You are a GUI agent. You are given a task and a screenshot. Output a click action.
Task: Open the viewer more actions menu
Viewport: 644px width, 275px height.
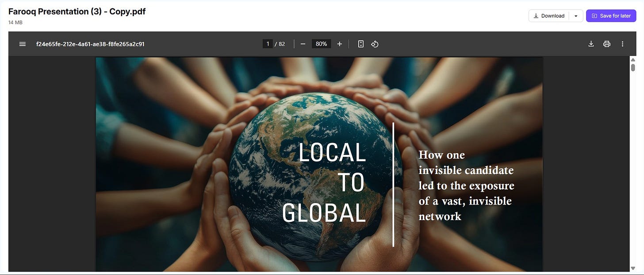[622, 44]
